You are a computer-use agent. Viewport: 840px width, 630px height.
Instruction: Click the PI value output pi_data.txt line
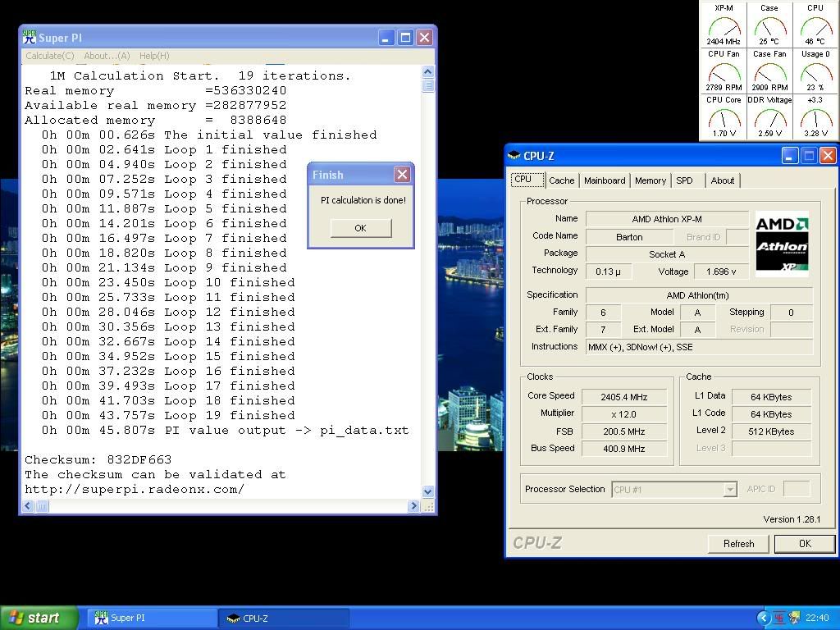tap(225, 430)
